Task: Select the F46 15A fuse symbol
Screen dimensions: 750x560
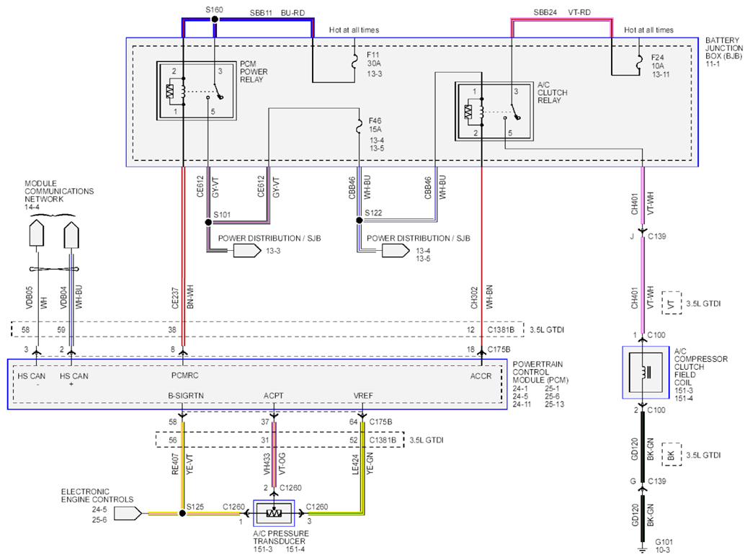Action: (x=360, y=127)
